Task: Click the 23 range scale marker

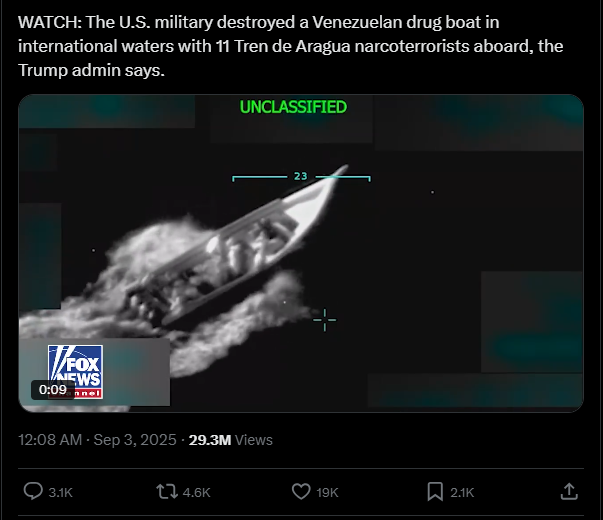Action: (301, 177)
